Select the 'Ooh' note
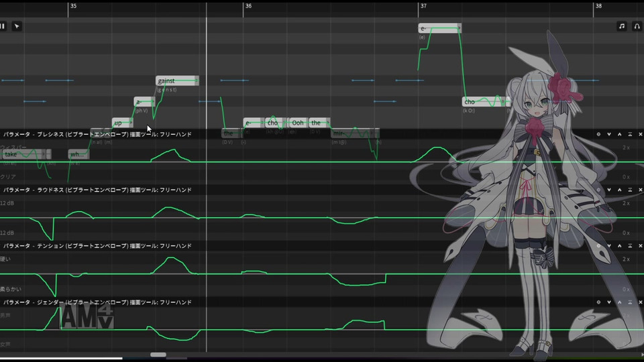Viewport: 644px width, 362px height. pos(298,123)
